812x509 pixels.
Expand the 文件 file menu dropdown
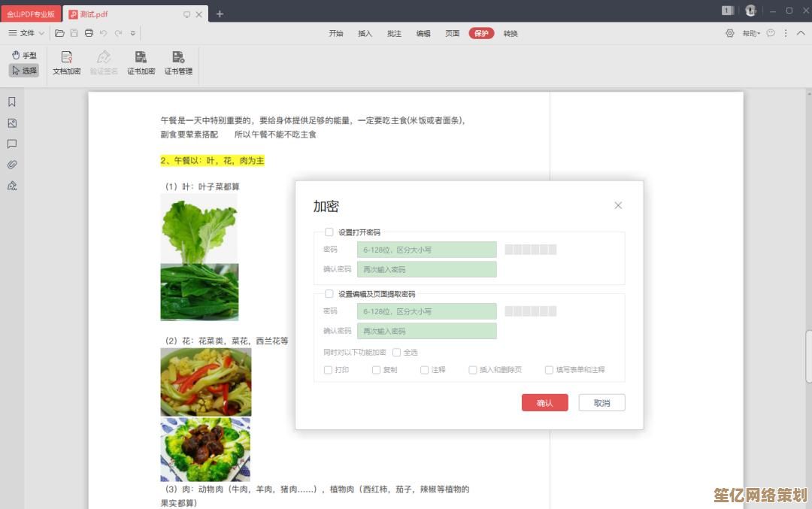coord(26,33)
